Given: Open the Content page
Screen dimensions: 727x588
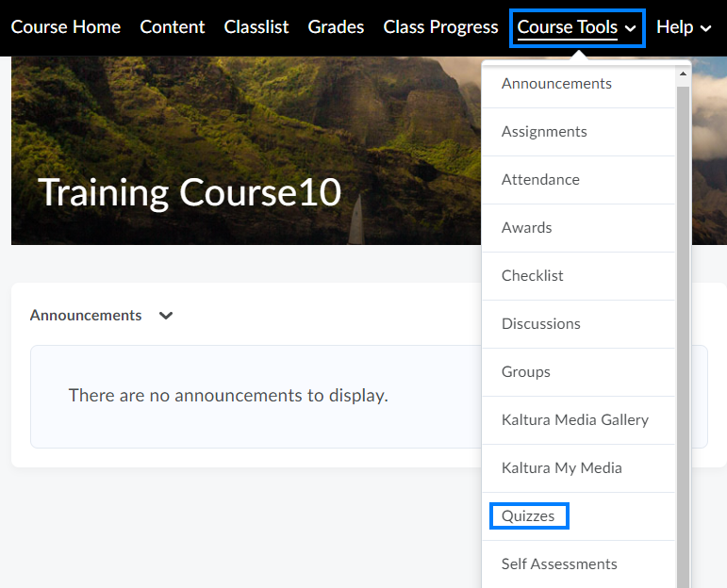Looking at the screenshot, I should [x=173, y=27].
